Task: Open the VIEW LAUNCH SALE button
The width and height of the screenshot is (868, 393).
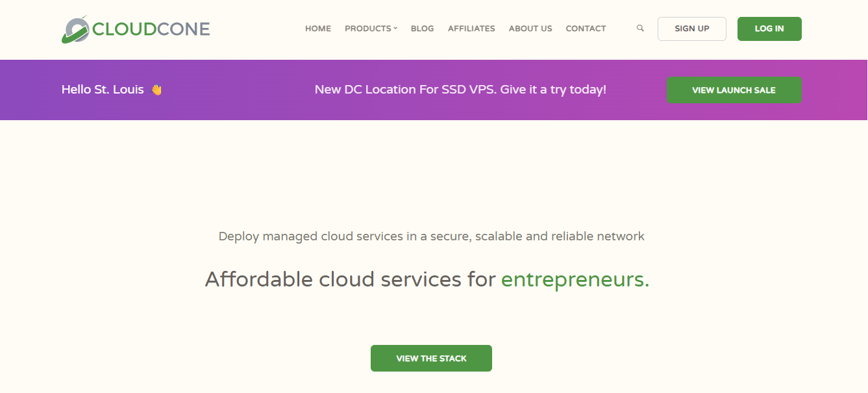Action: click(x=734, y=90)
